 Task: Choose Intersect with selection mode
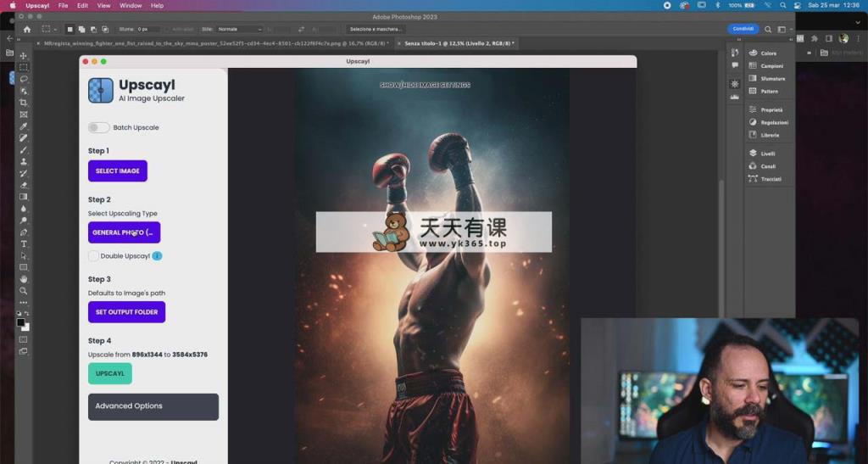[x=105, y=29]
